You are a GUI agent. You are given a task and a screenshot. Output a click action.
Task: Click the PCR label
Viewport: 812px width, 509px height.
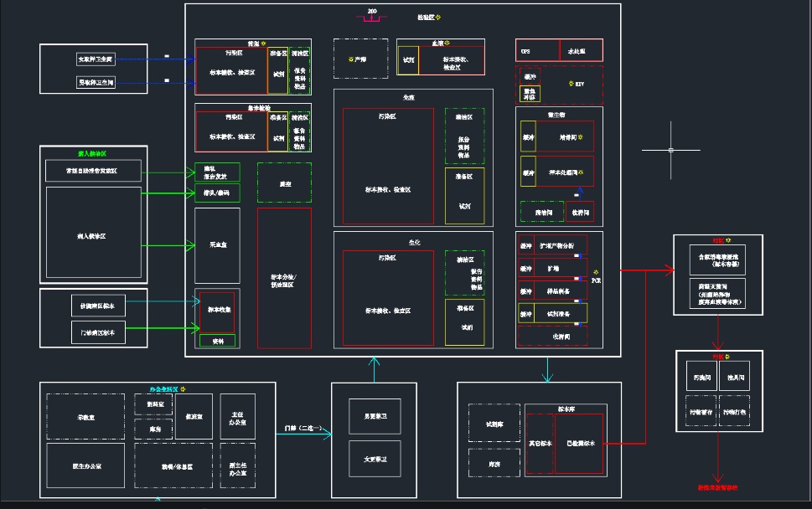[596, 280]
